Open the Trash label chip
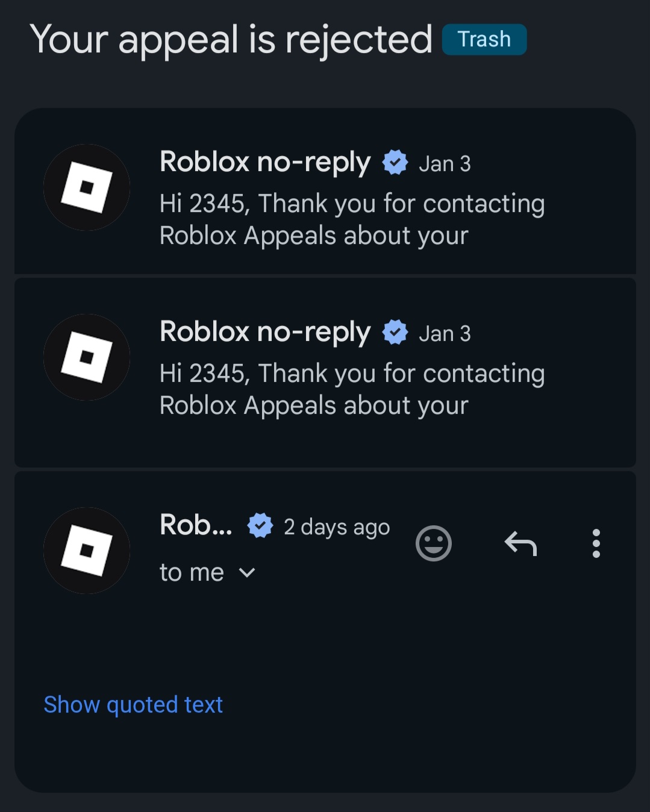This screenshot has height=812, width=650. [484, 40]
